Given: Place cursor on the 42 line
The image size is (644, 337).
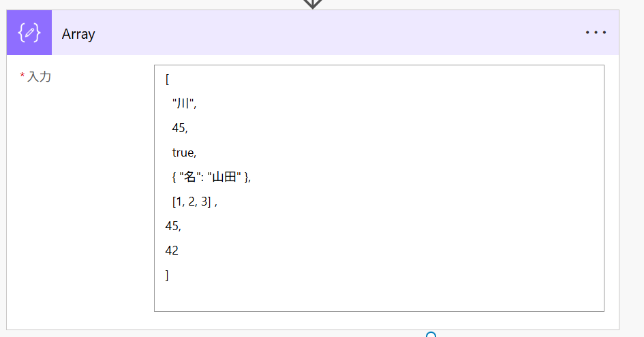Looking at the screenshot, I should click(x=172, y=251).
